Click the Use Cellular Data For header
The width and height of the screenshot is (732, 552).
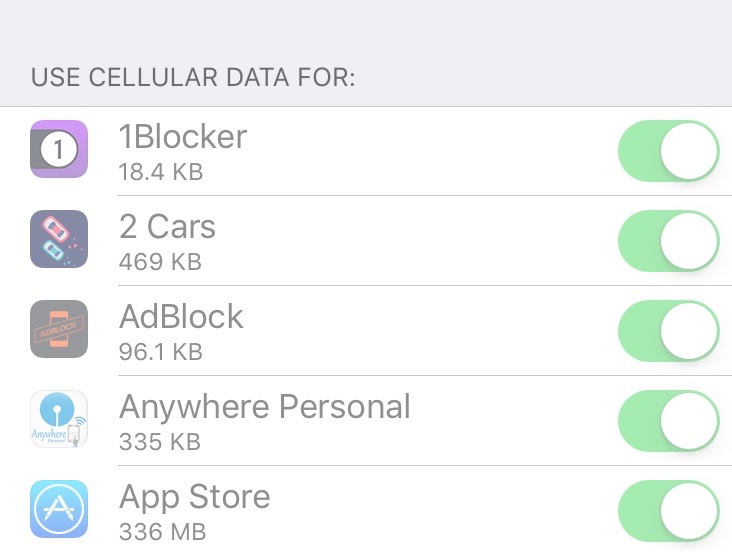tap(193, 77)
